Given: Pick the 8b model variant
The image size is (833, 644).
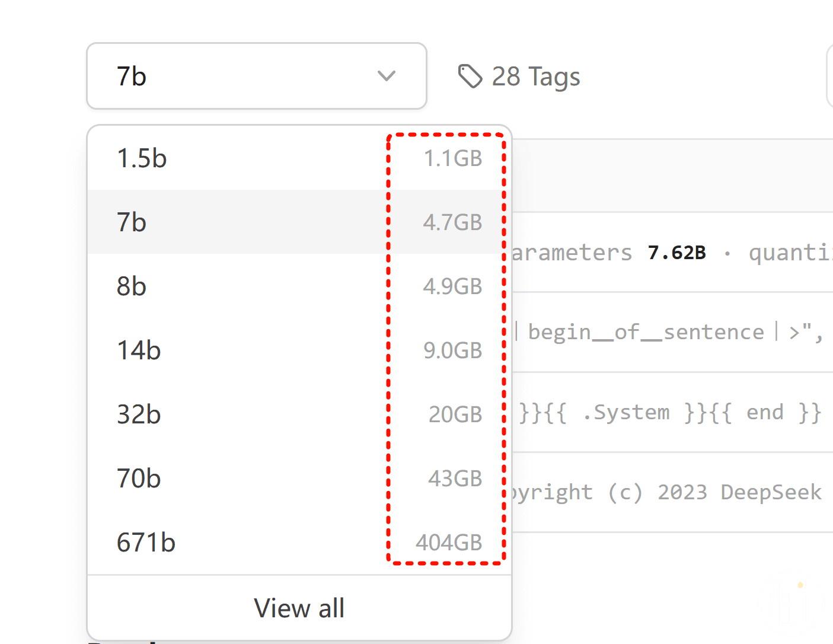Looking at the screenshot, I should coord(299,286).
